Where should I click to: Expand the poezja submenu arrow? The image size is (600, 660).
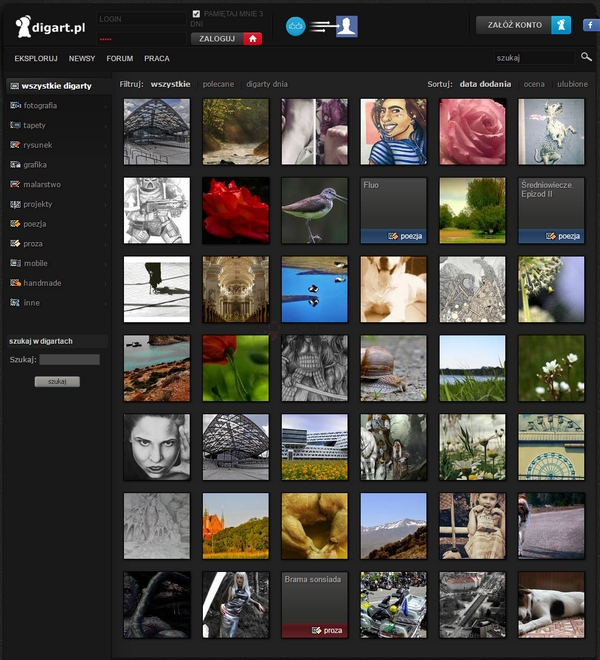(x=105, y=225)
